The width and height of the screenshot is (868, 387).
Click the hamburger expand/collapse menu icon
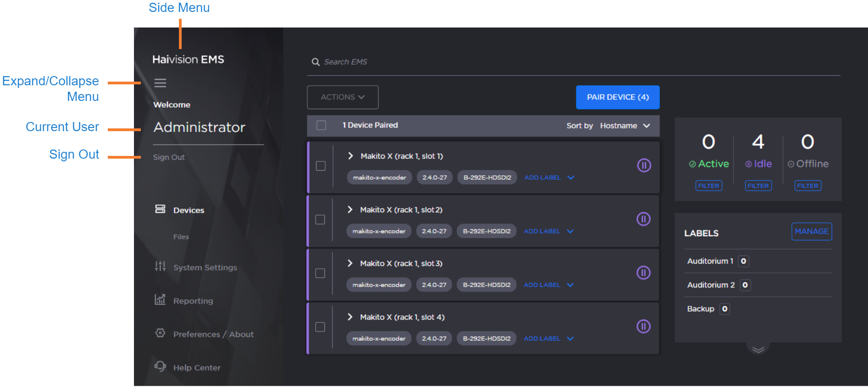click(160, 83)
